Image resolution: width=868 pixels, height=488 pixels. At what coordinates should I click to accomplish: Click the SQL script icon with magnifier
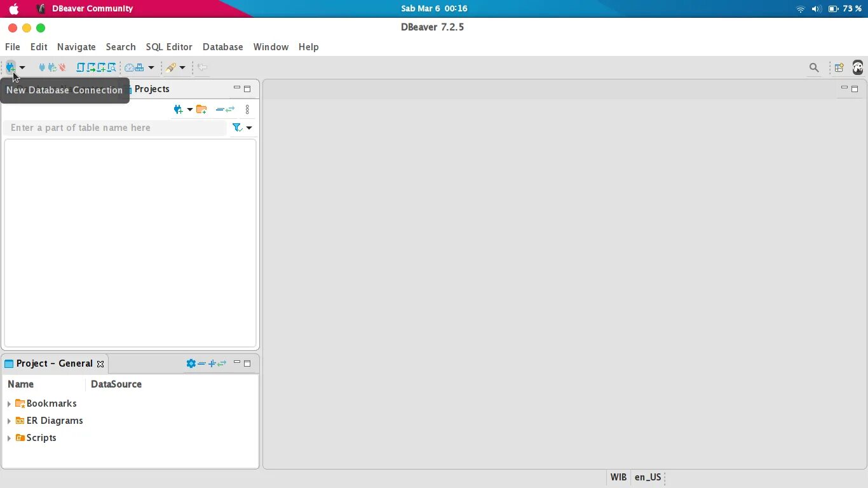point(112,67)
